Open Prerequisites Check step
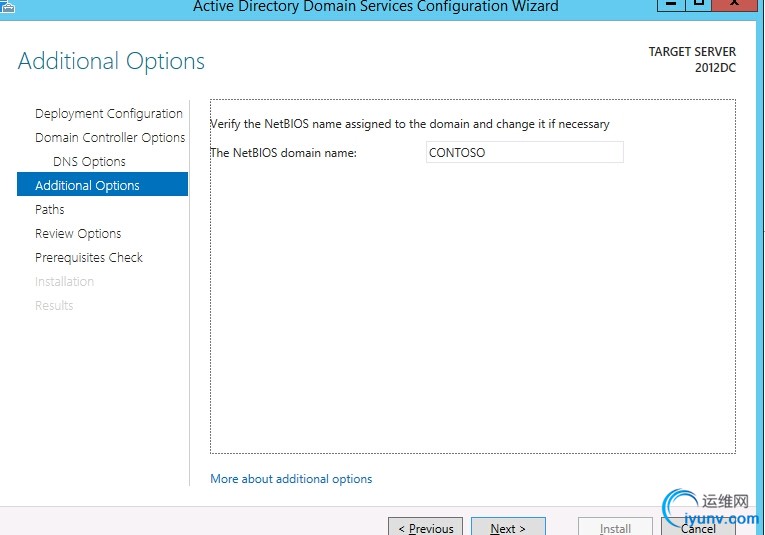This screenshot has width=765, height=535. (89, 258)
